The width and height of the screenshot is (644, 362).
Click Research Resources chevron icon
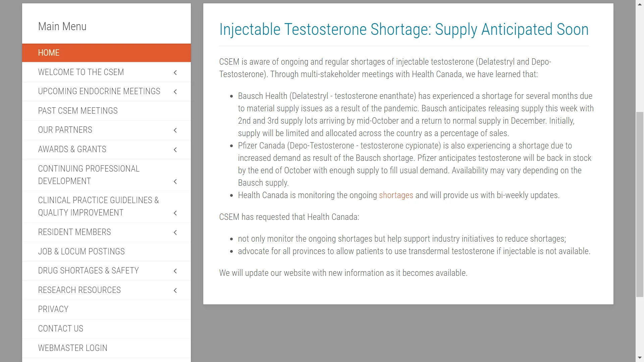pyautogui.click(x=175, y=290)
